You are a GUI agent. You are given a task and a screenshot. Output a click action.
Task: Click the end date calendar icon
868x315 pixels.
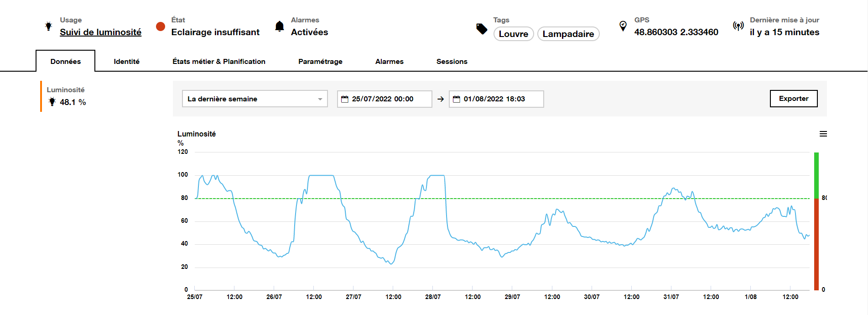[456, 99]
